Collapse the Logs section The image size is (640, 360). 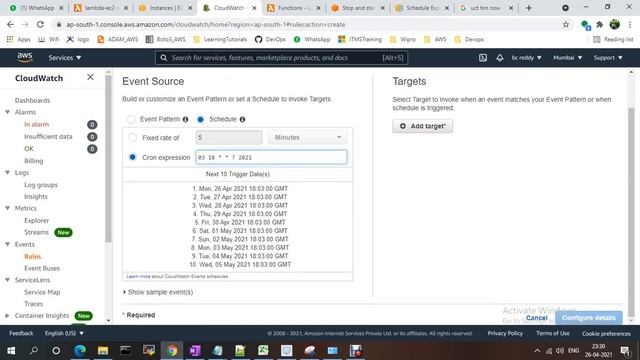point(7,173)
